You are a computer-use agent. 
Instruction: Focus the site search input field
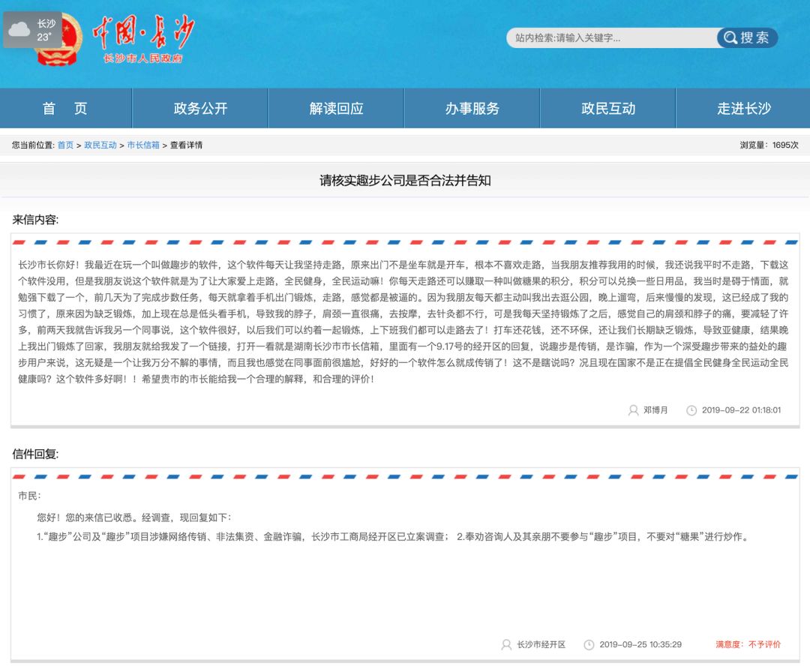[x=612, y=37]
